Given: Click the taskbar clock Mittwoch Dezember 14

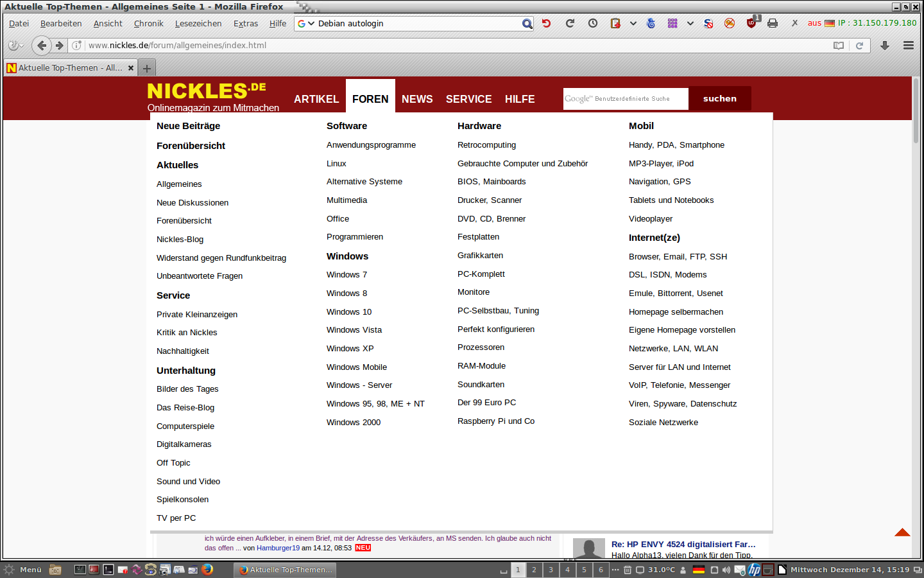Looking at the screenshot, I should (850, 570).
